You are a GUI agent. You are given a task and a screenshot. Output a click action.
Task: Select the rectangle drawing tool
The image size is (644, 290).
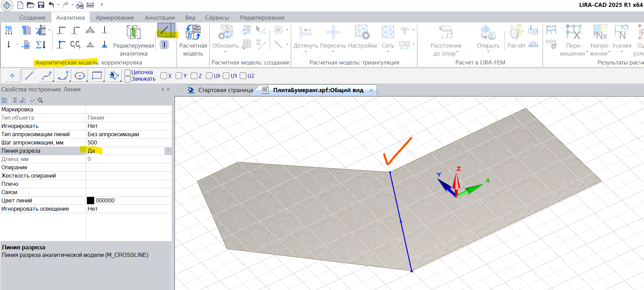click(x=97, y=76)
